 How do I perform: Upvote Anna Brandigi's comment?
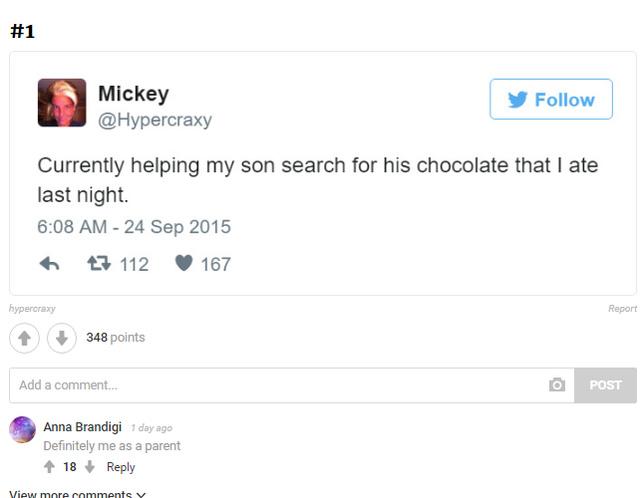click(x=49, y=467)
